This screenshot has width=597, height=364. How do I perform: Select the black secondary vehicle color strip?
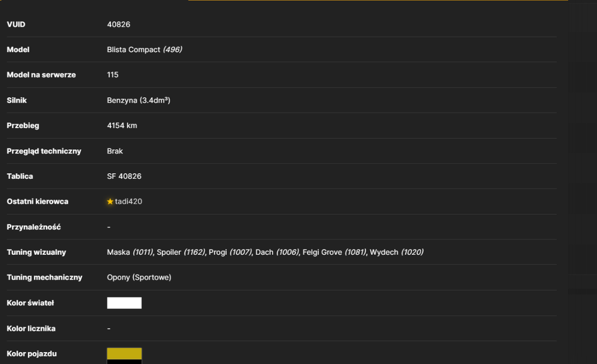tap(124, 362)
